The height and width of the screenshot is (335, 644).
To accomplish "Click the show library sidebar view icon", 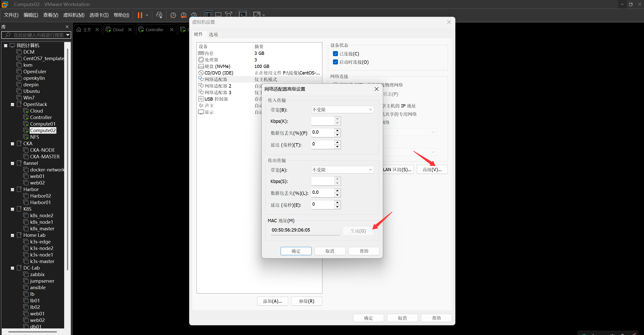I will (x=208, y=15).
